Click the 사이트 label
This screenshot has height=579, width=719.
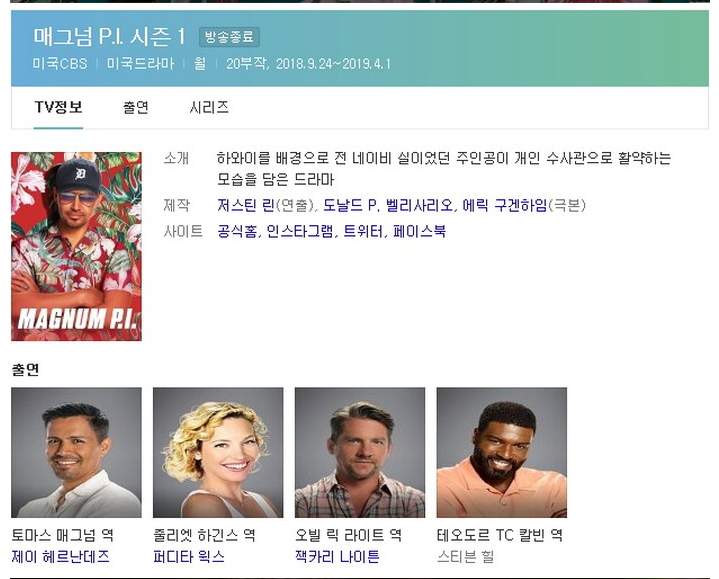point(183,231)
